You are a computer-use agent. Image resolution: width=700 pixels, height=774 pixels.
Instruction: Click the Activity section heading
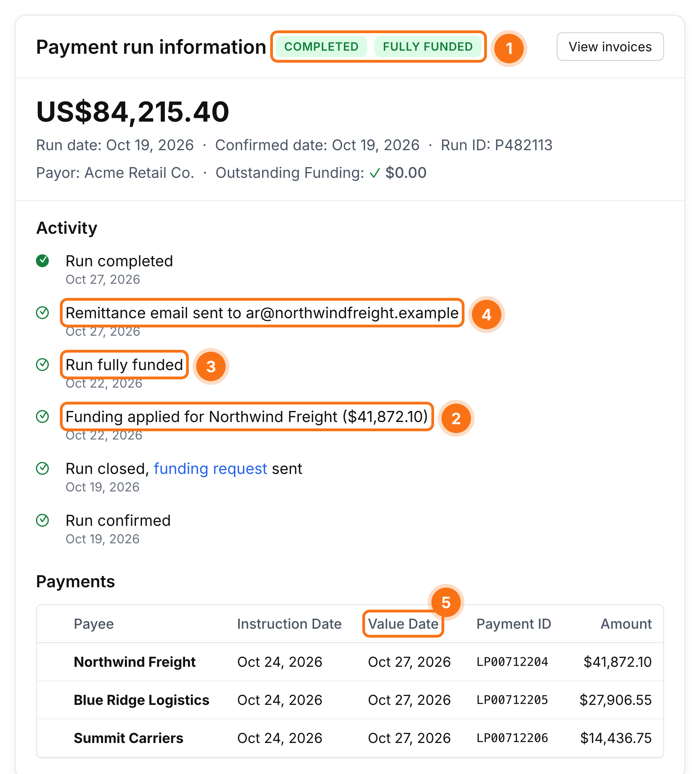[67, 228]
